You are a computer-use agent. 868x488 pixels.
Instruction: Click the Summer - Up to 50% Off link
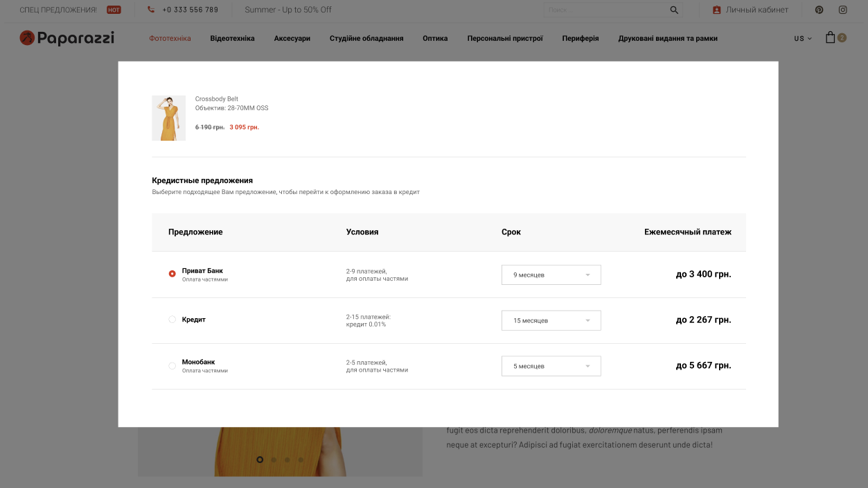(288, 10)
